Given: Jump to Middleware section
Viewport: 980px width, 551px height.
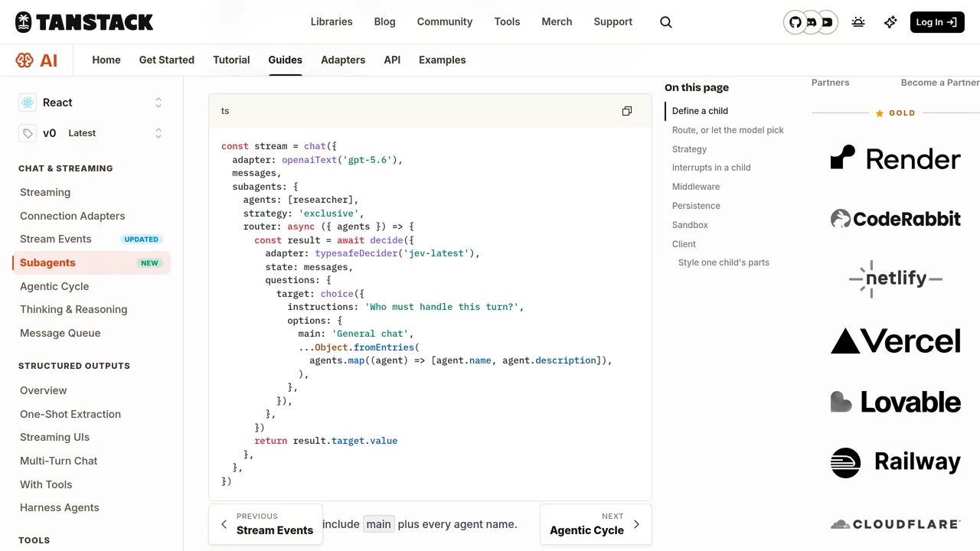Looking at the screenshot, I should [696, 187].
